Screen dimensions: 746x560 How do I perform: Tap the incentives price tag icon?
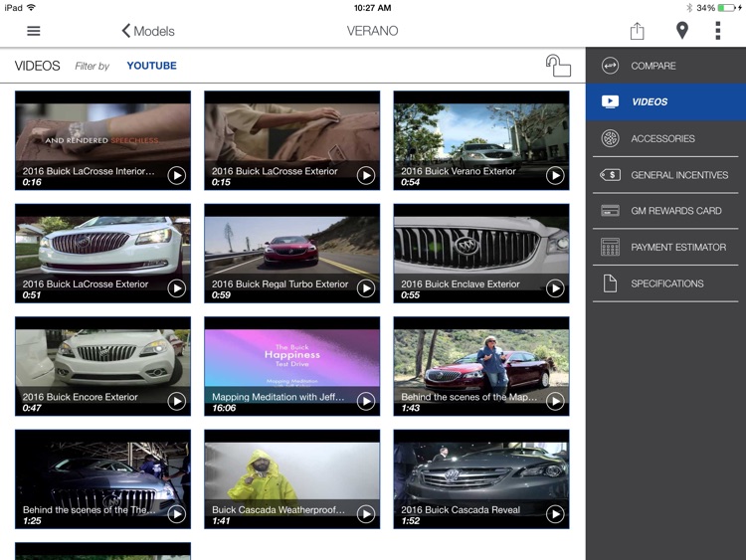click(x=610, y=175)
